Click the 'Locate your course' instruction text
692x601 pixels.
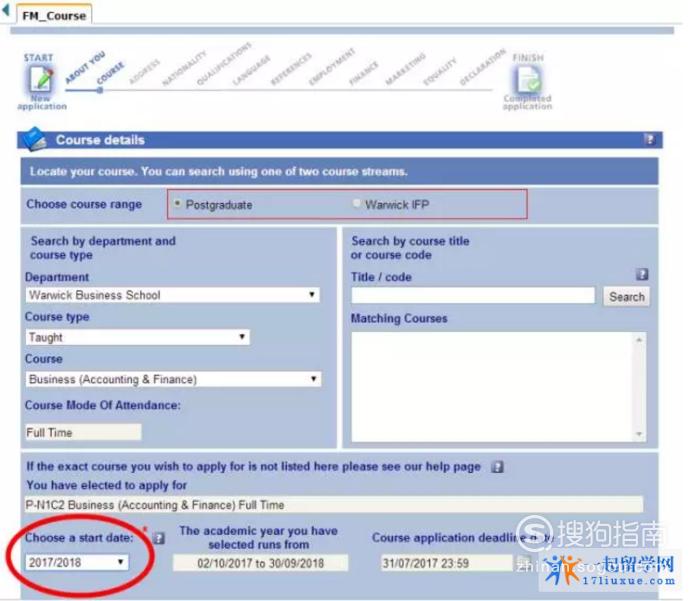coord(218,171)
